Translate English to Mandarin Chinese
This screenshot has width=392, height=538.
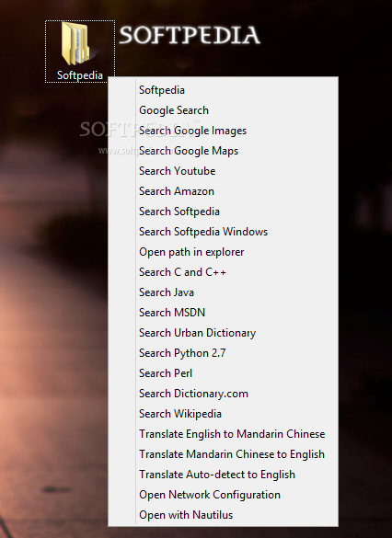(x=223, y=434)
